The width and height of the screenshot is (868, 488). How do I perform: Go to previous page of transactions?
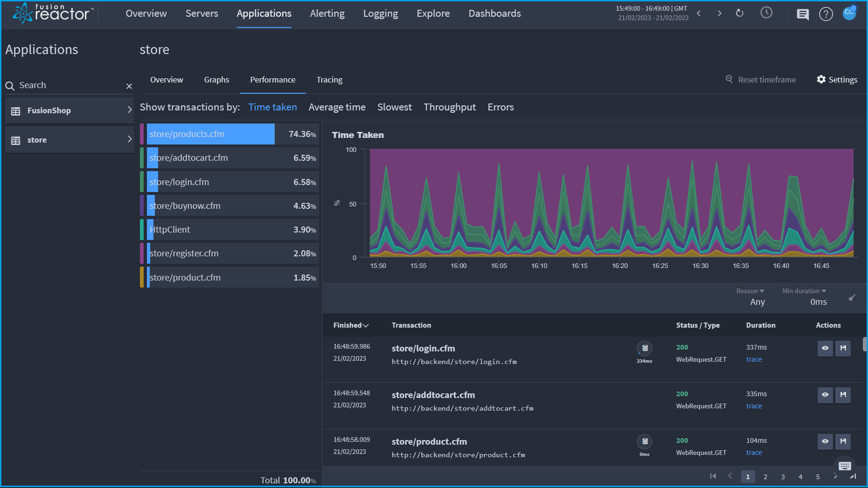click(x=730, y=476)
